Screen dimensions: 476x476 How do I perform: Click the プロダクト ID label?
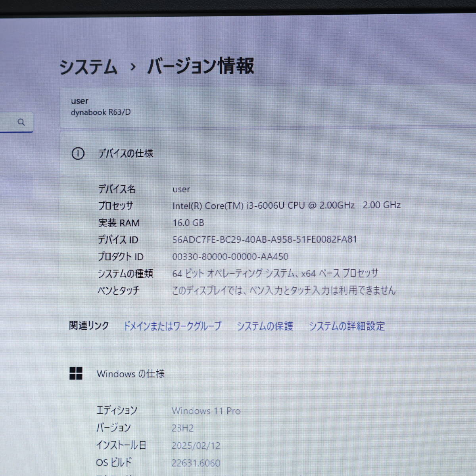[x=121, y=257]
